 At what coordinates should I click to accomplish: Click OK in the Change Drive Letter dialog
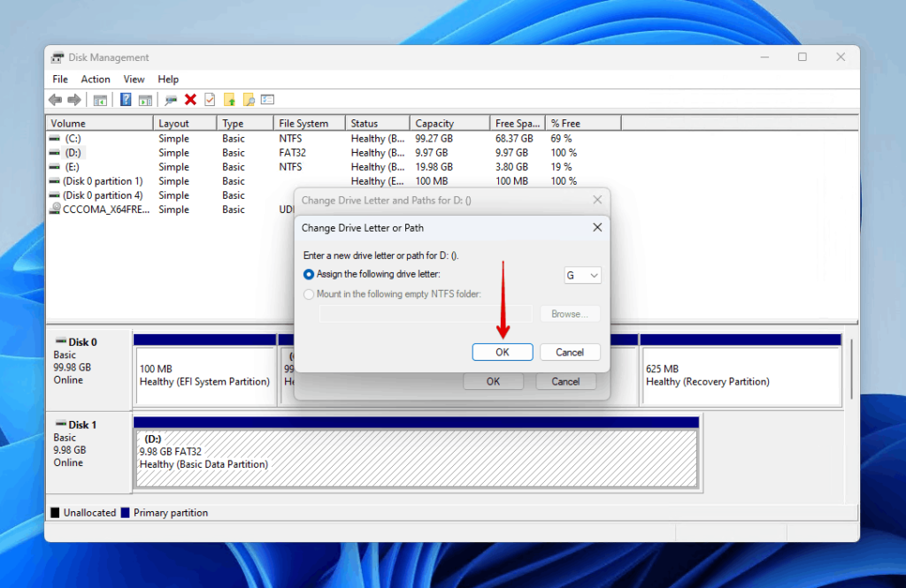click(x=502, y=351)
